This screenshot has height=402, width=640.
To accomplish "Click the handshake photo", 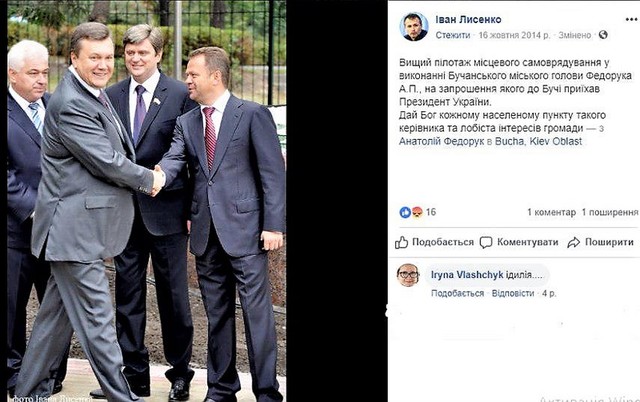I will 147,201.
